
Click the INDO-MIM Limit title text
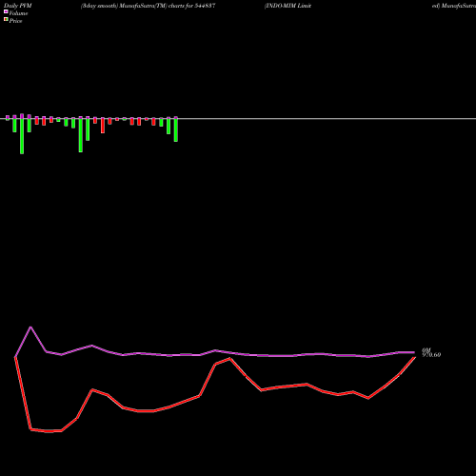[x=288, y=6]
